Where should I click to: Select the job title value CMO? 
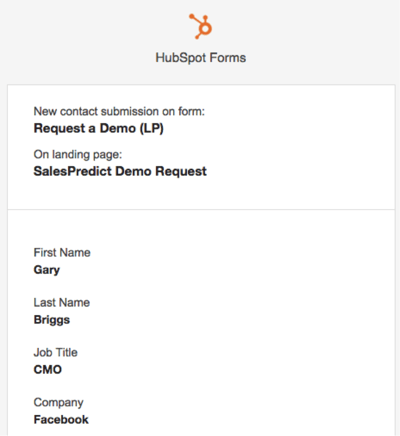pyautogui.click(x=48, y=370)
